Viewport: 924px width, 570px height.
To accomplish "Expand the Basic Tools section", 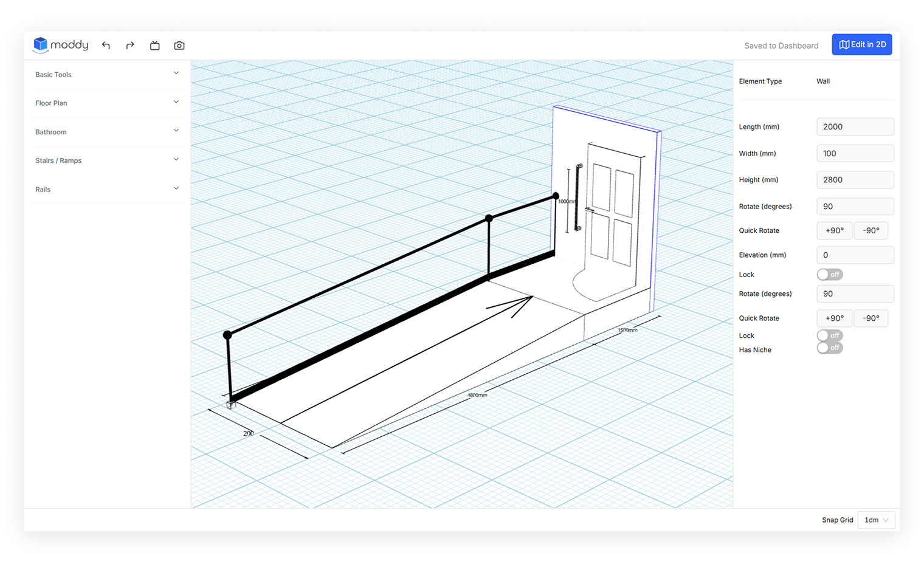I will click(x=107, y=74).
